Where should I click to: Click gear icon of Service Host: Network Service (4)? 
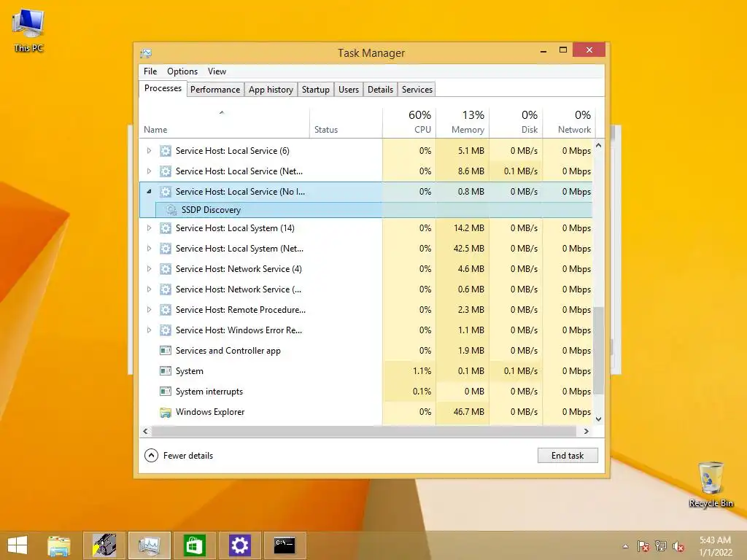pos(166,269)
